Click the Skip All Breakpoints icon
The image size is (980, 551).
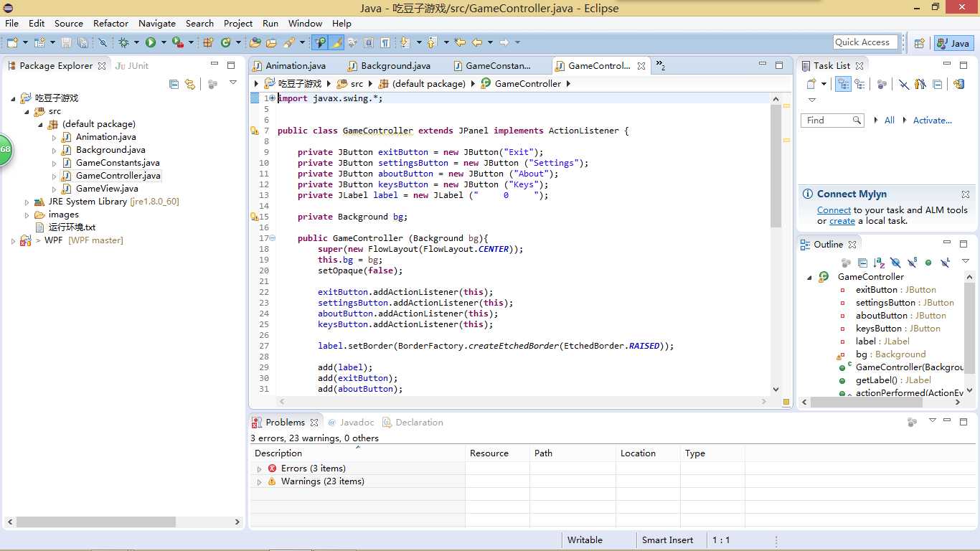pos(103,43)
